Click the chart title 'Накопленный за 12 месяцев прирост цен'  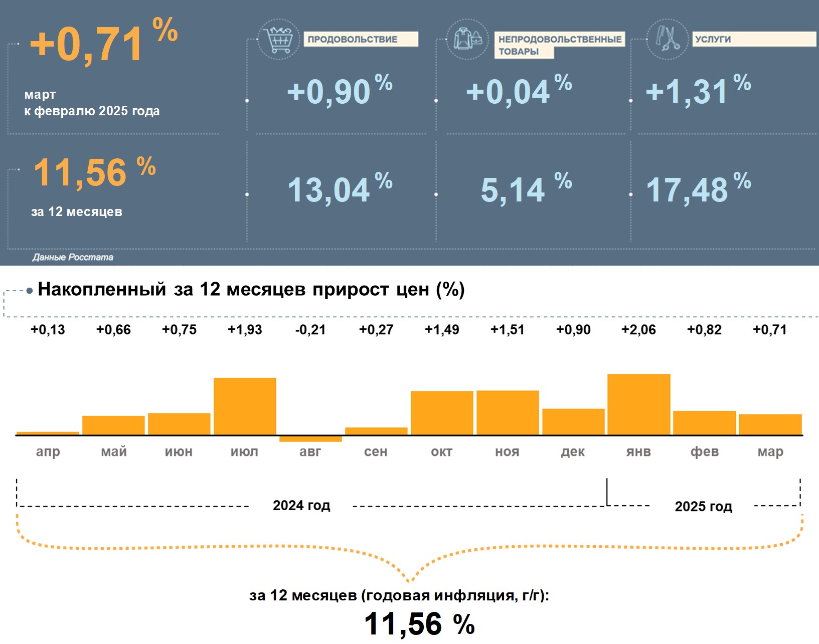(x=251, y=289)
